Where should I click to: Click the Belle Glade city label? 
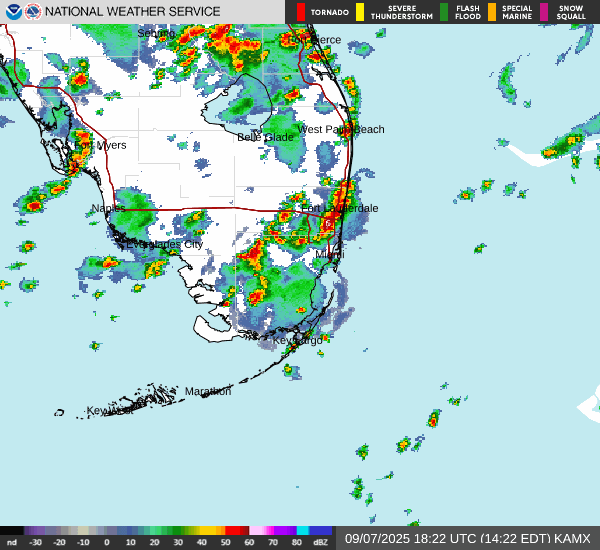pyautogui.click(x=265, y=137)
